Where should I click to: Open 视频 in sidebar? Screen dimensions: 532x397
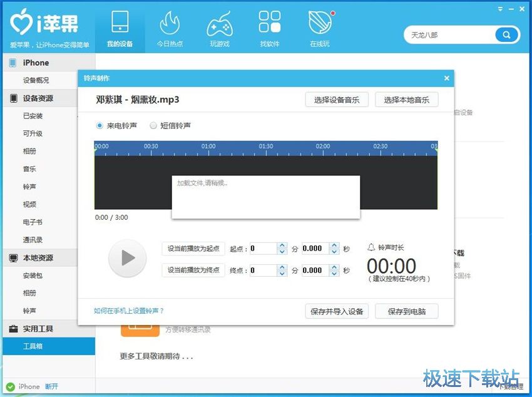29,204
